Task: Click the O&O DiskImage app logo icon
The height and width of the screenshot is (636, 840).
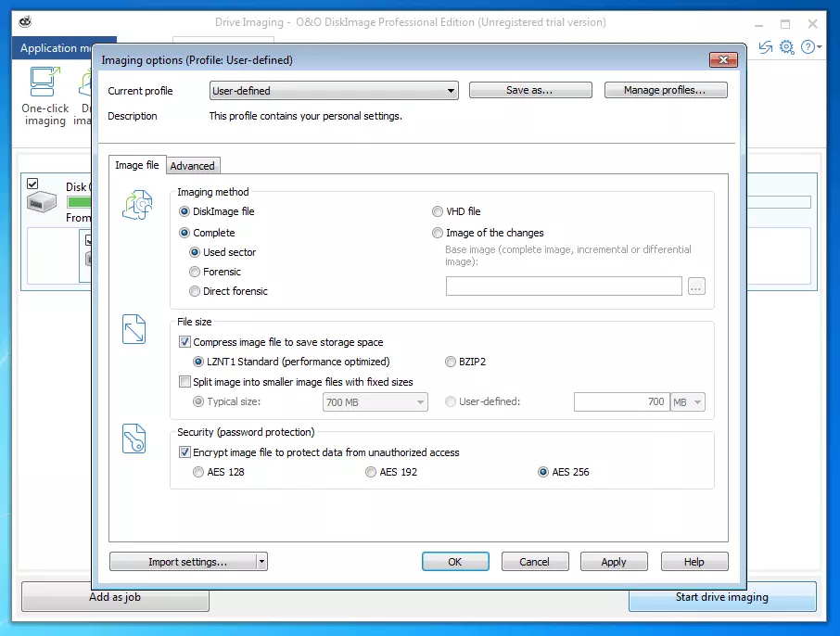Action: click(25, 22)
